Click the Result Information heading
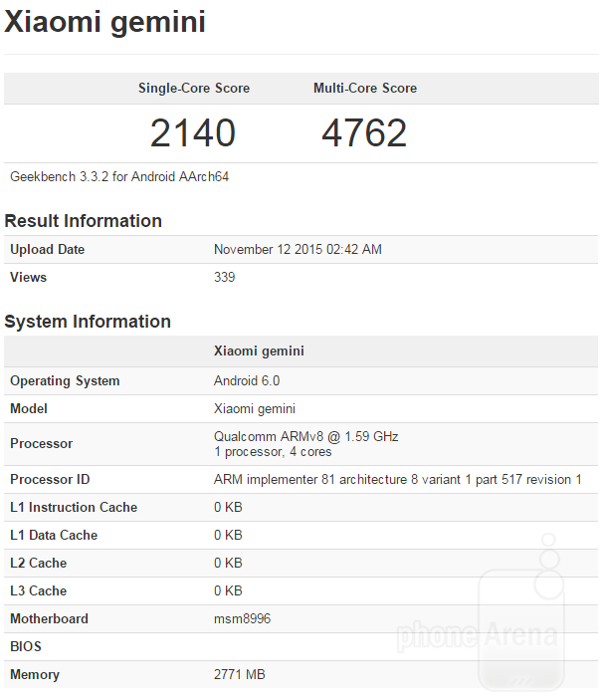This screenshot has width=600, height=700. (x=84, y=221)
